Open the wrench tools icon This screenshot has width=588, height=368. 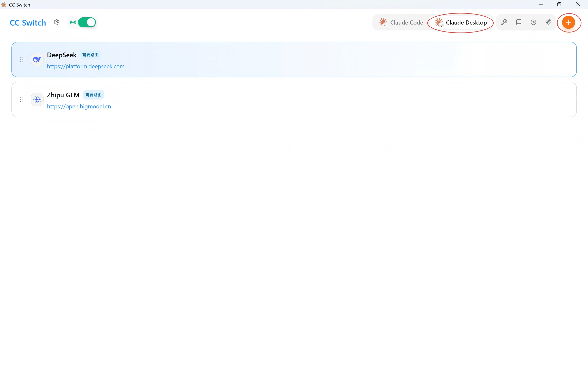504,22
